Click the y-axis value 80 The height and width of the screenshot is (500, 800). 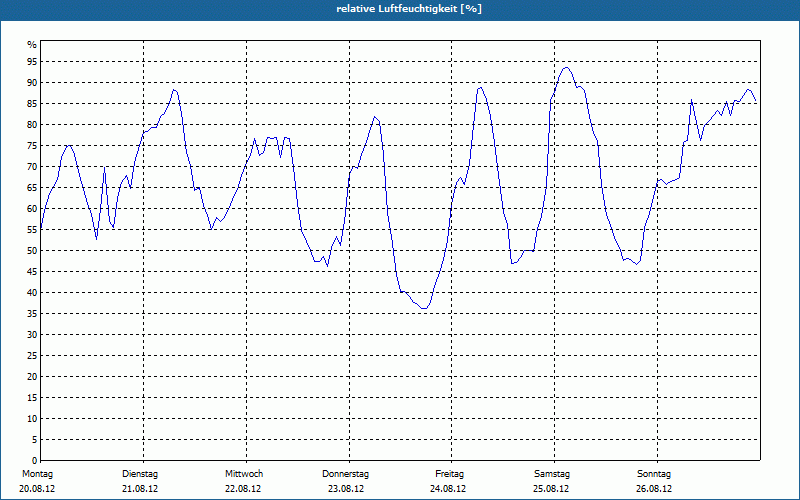(32, 124)
